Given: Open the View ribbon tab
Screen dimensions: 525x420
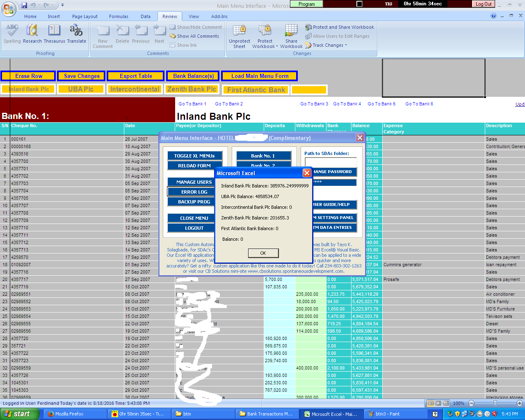Looking at the screenshot, I should point(194,16).
